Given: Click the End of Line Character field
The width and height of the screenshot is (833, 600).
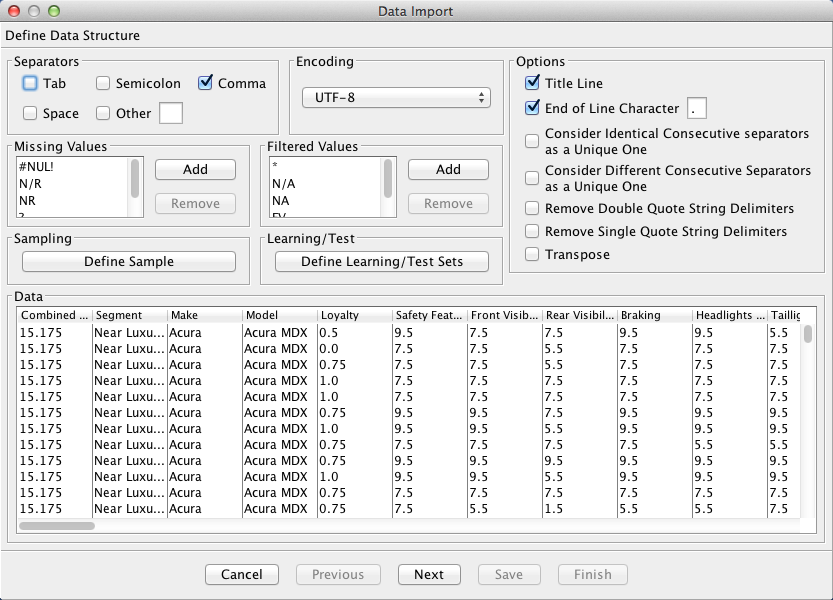Looking at the screenshot, I should (698, 108).
